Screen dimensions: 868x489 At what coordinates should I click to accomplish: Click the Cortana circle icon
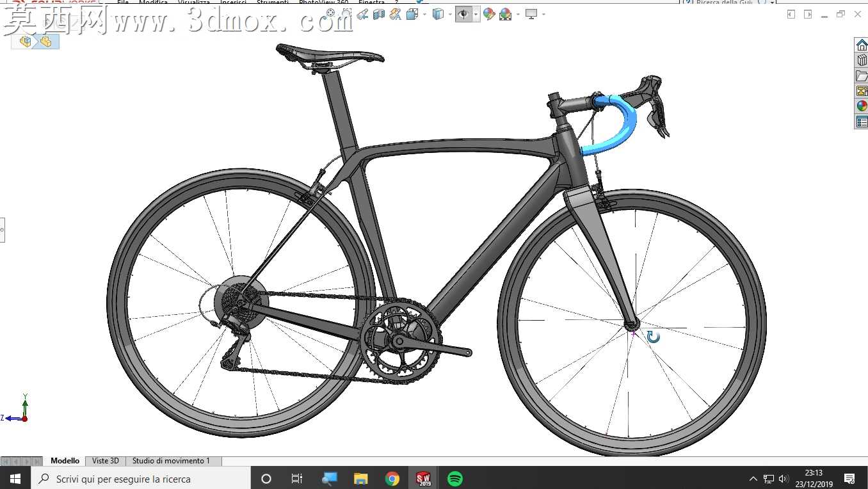(266, 479)
